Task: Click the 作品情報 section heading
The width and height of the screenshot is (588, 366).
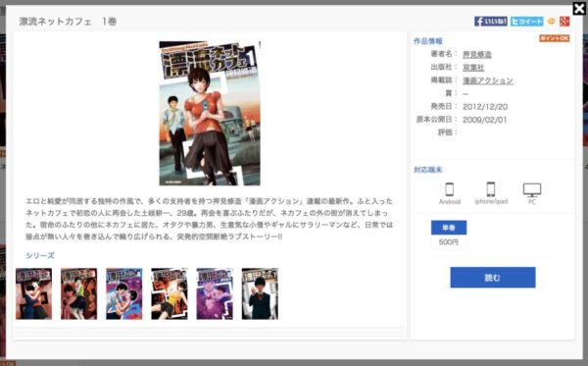Action: point(428,41)
